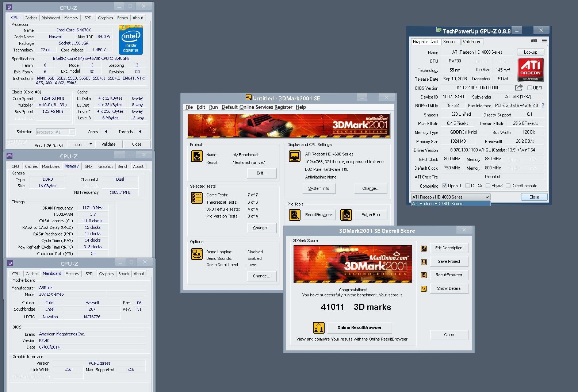Click the Memory CPU-Z window title icon

(x=9, y=156)
